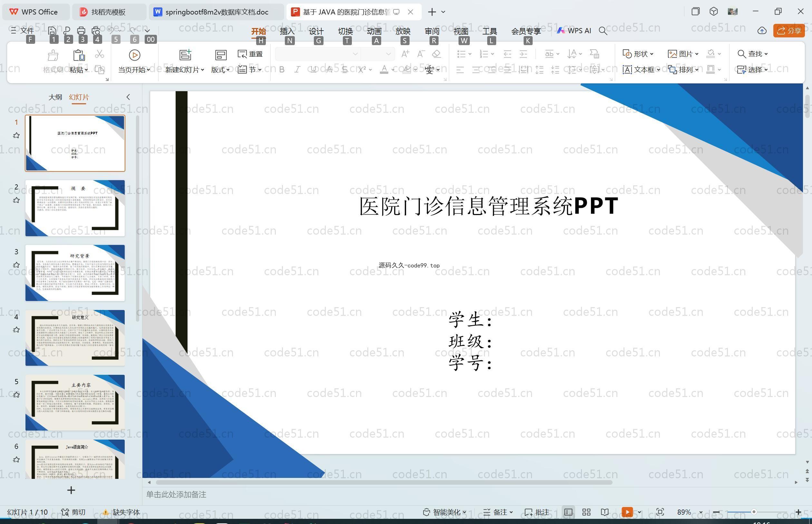This screenshot has width=812, height=524.
Task: Click the Crop (剪切) item in status bar
Action: click(73, 512)
